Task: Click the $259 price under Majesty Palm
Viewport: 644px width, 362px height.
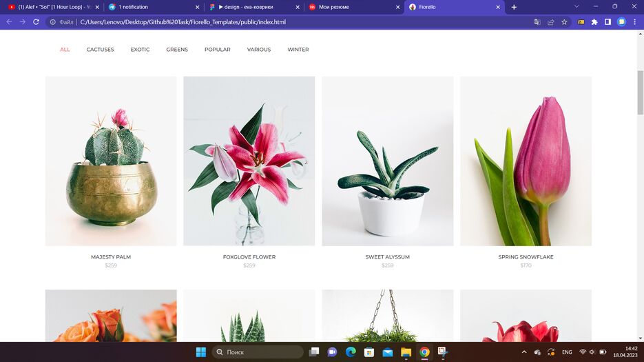Action: click(111, 265)
